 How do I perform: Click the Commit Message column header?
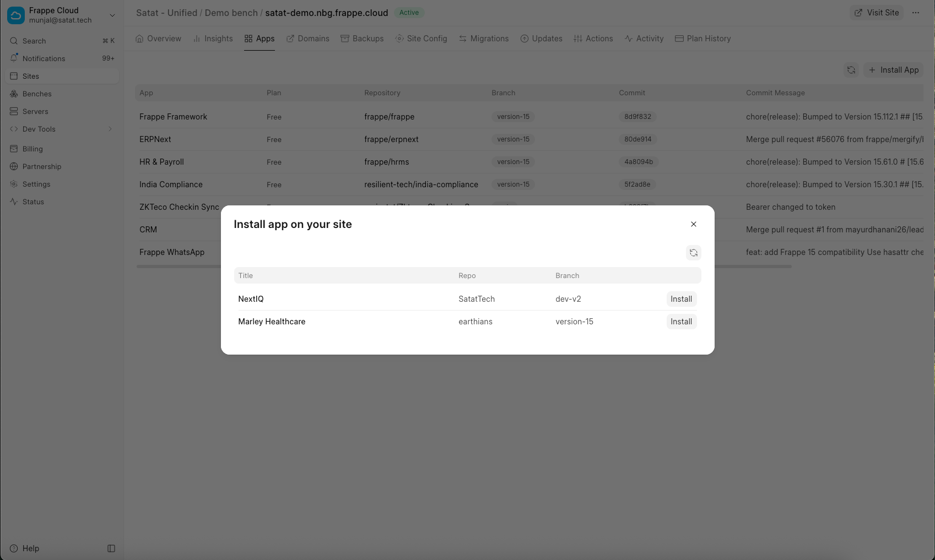point(775,93)
